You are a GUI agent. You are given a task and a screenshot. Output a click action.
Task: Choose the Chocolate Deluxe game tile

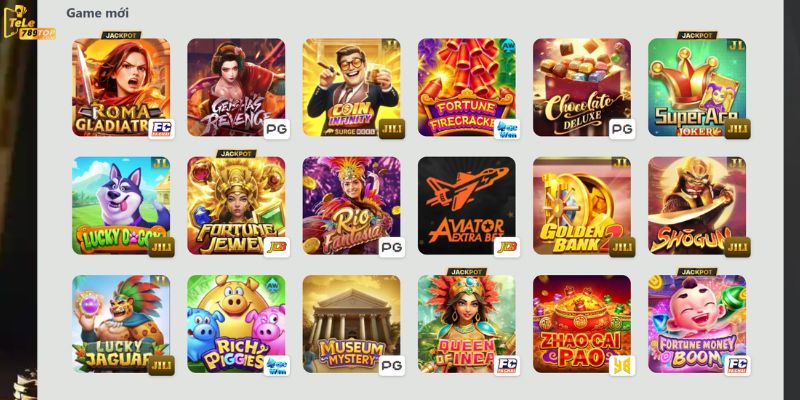582,87
